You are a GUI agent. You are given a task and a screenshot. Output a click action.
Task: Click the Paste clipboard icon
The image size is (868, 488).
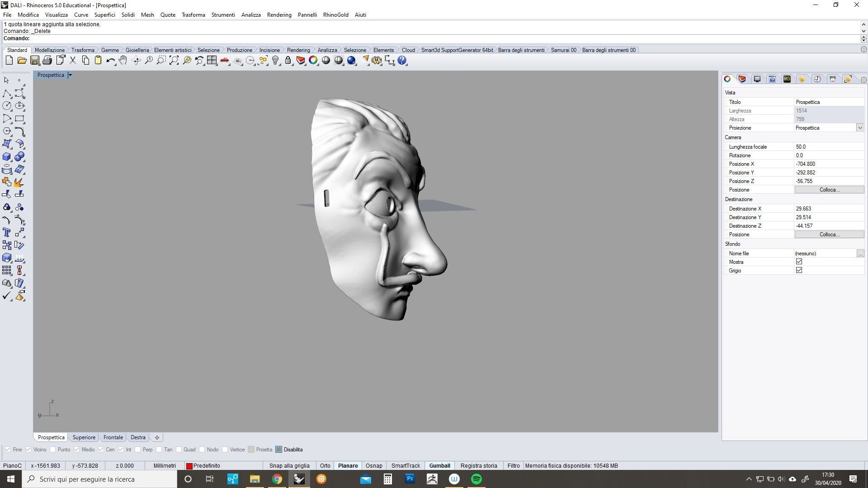(x=98, y=61)
